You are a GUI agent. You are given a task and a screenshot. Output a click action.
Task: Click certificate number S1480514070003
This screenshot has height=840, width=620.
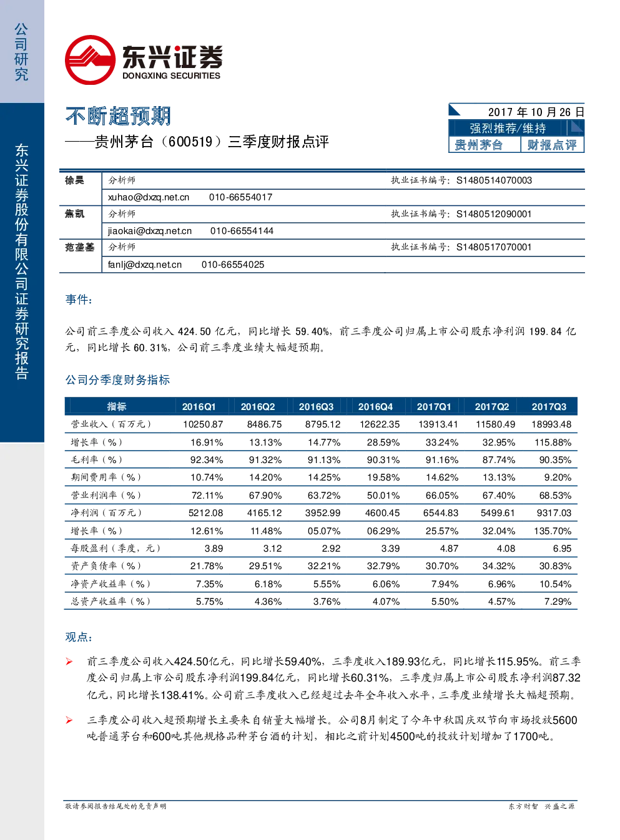(494, 180)
